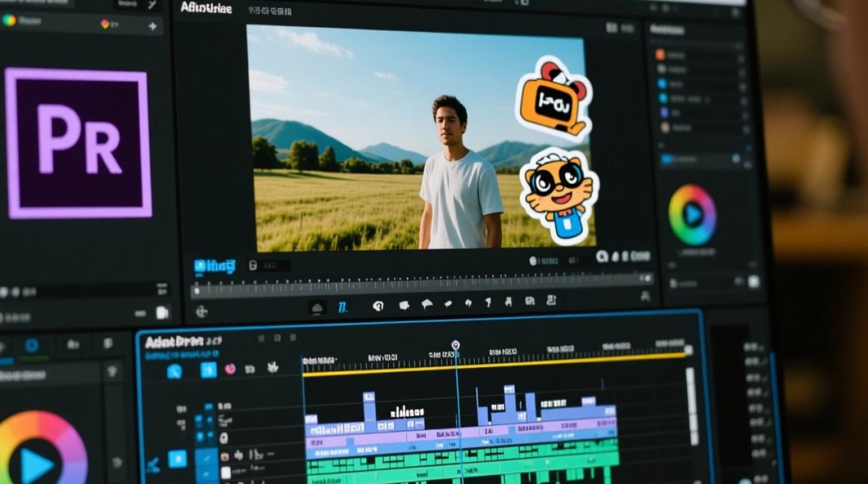Open the program monitor panel title tab
Viewport: 868px width, 484px height.
tap(206, 8)
